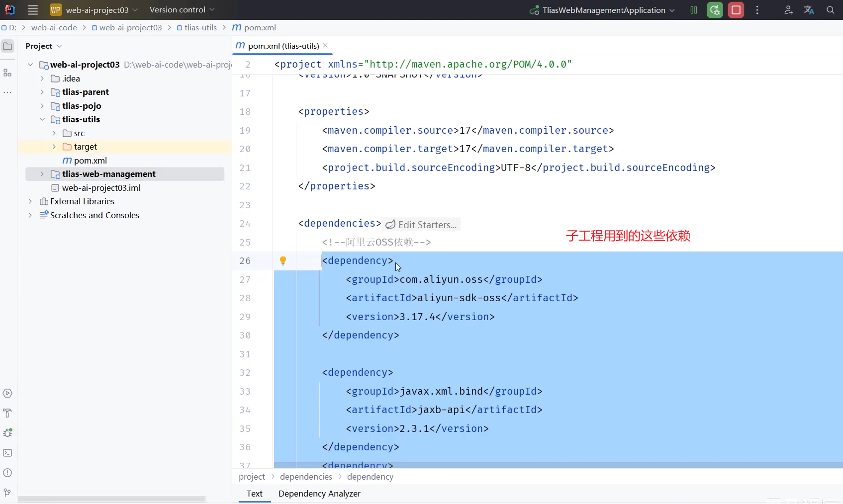Select the tlias-web-management tree item
843x504 pixels.
point(125,174)
